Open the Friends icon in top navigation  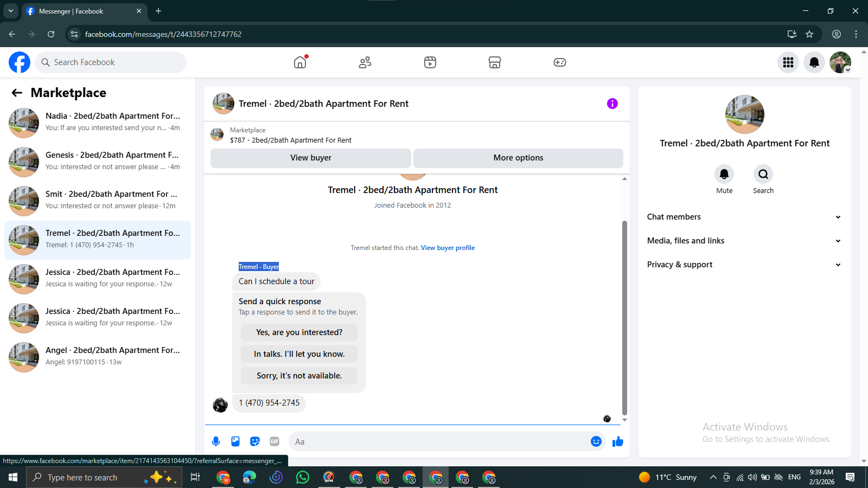(x=365, y=62)
